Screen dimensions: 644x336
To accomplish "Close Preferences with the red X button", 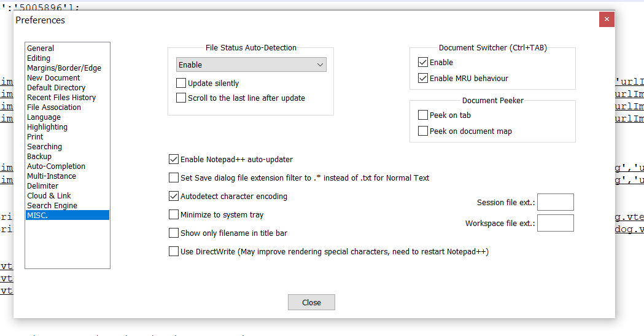I will click(607, 19).
